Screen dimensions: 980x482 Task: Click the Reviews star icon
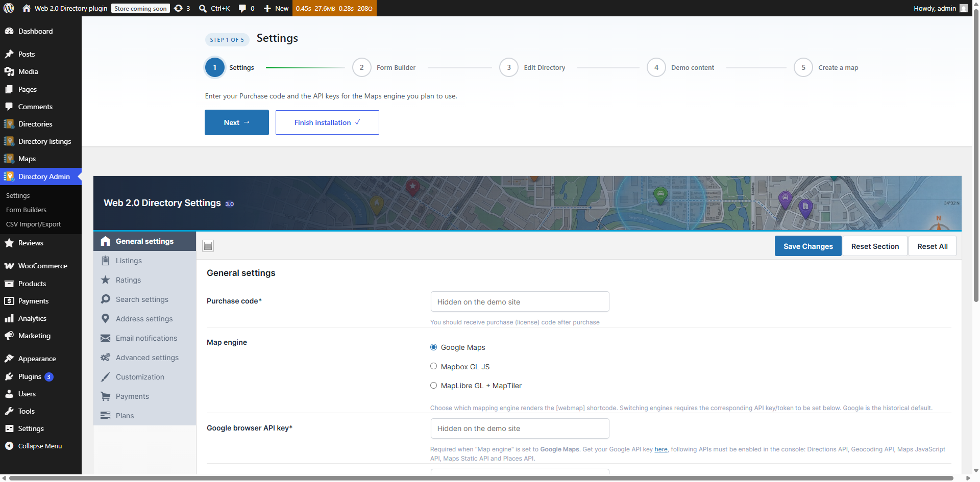[9, 243]
